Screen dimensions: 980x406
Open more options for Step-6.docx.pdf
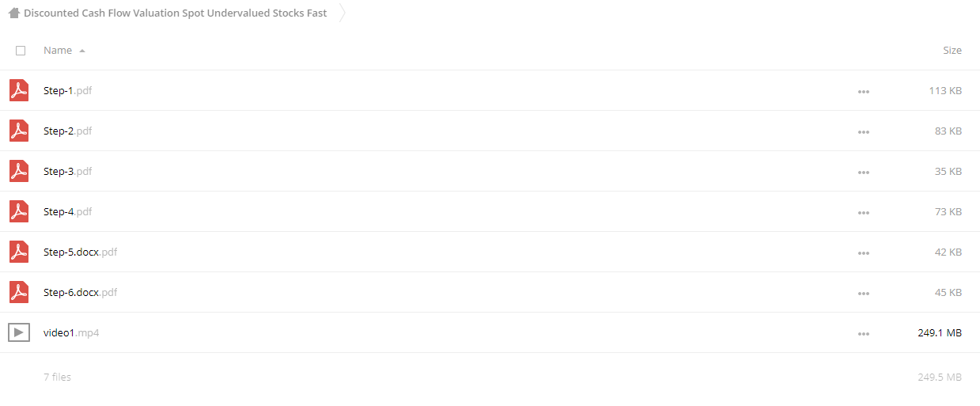point(864,294)
